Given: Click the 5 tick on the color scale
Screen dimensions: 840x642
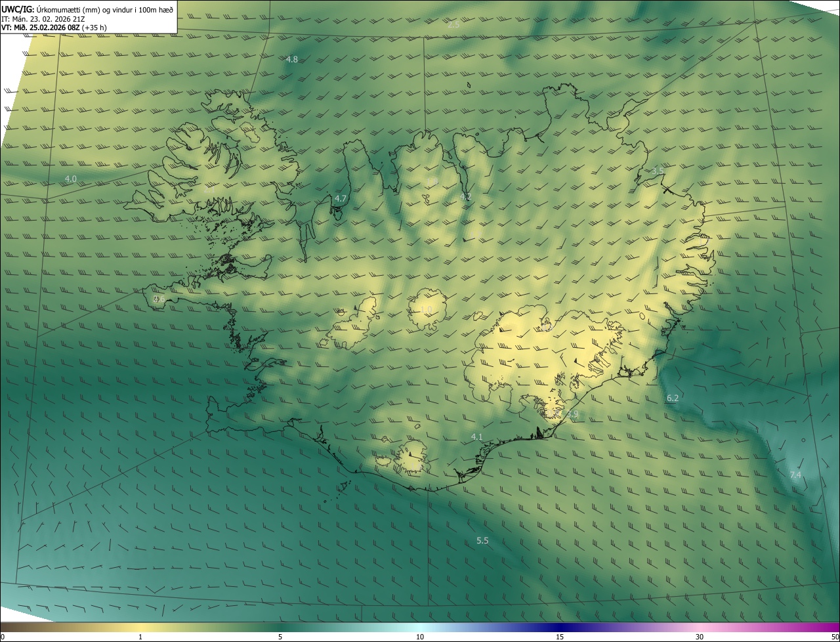Looking at the screenshot, I should tap(280, 637).
